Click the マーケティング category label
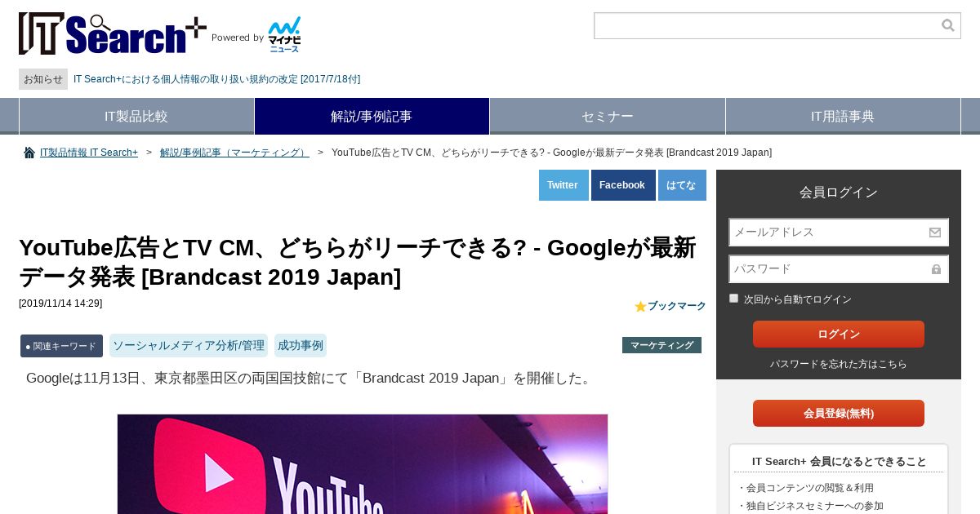 [661, 345]
